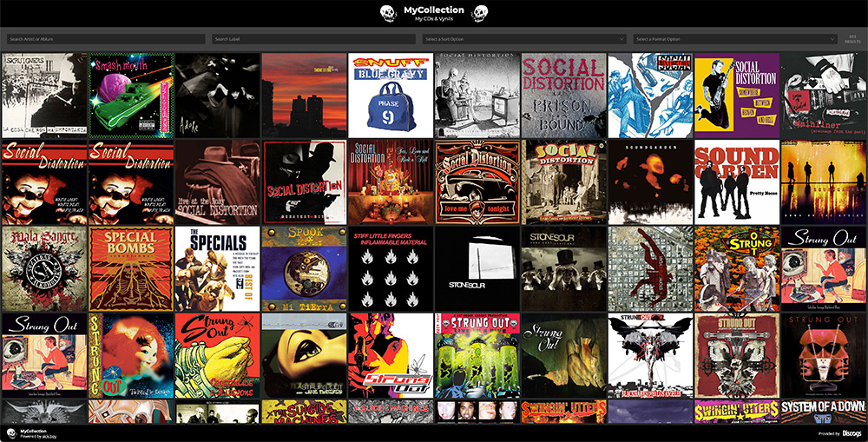Open the sepia Social Distortion album cover

[x=563, y=182]
